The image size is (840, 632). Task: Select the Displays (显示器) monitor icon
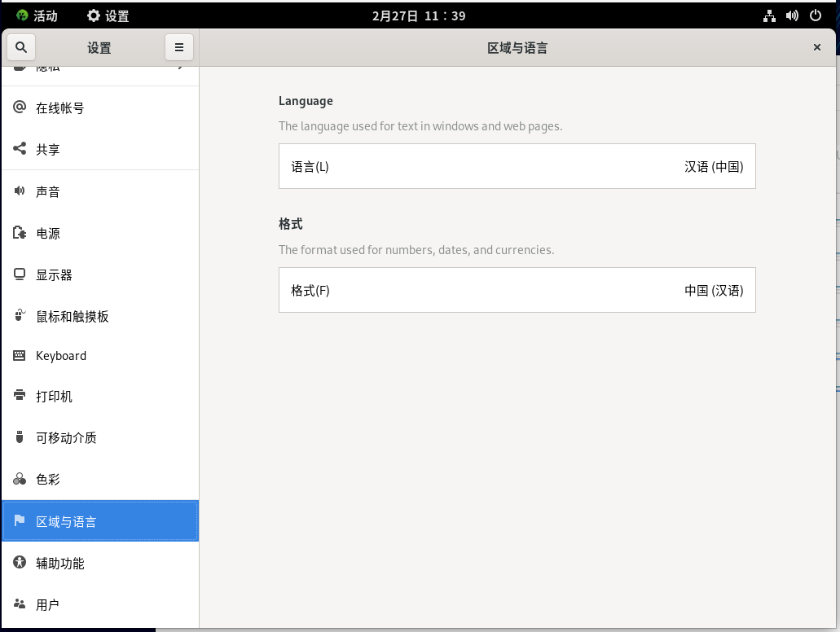(x=20, y=274)
